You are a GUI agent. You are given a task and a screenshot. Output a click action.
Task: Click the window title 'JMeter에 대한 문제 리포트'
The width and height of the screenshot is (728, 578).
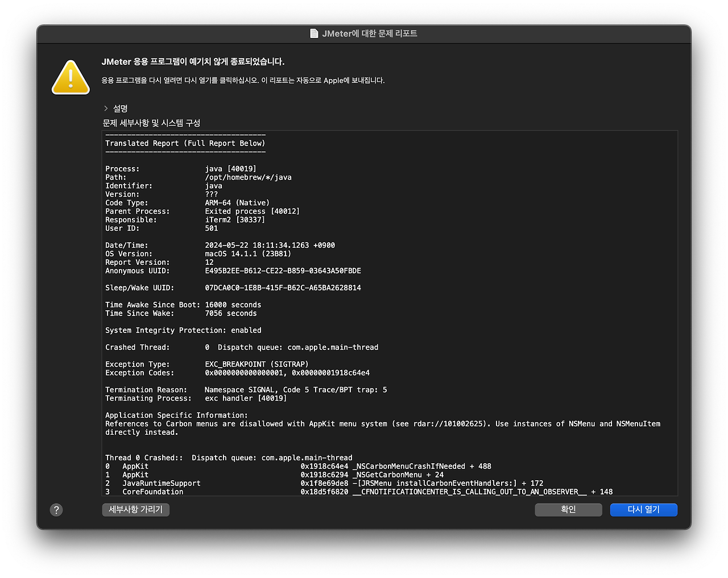[x=370, y=34]
